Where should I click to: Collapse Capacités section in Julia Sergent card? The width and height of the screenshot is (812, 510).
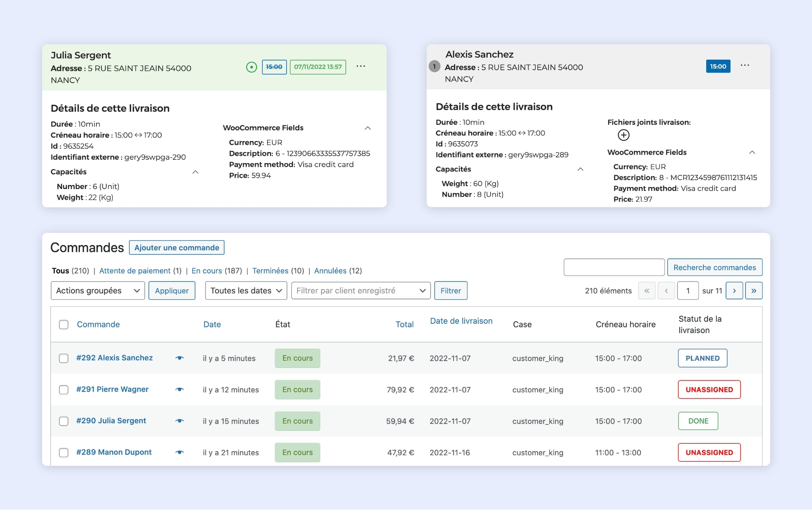pos(195,172)
